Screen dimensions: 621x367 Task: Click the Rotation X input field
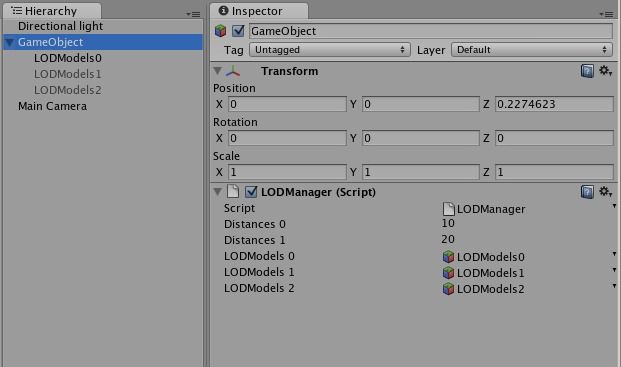287,138
